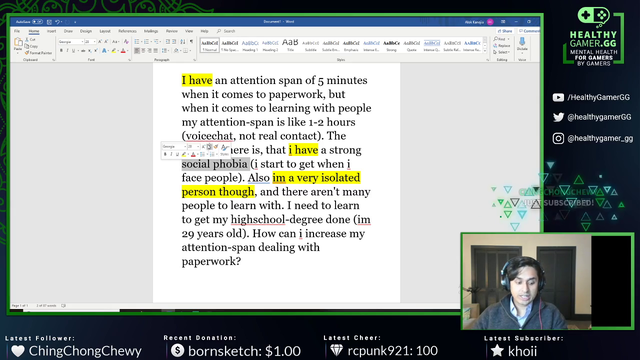Switch to the Insert tab
The width and height of the screenshot is (640, 360).
click(x=51, y=31)
